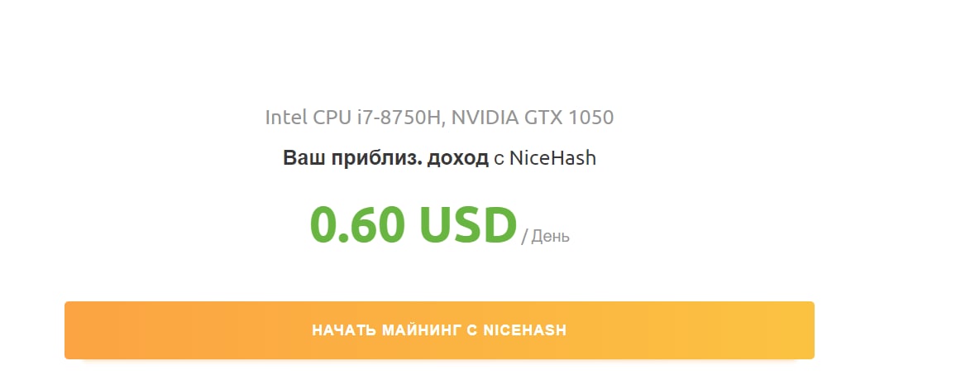The image size is (980, 380).
Task: Click the bold word доход
Action: coord(457,158)
